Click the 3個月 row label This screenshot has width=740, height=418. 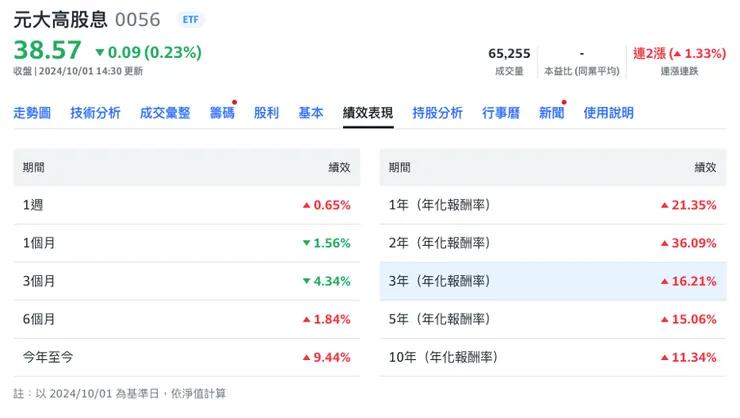tap(39, 281)
